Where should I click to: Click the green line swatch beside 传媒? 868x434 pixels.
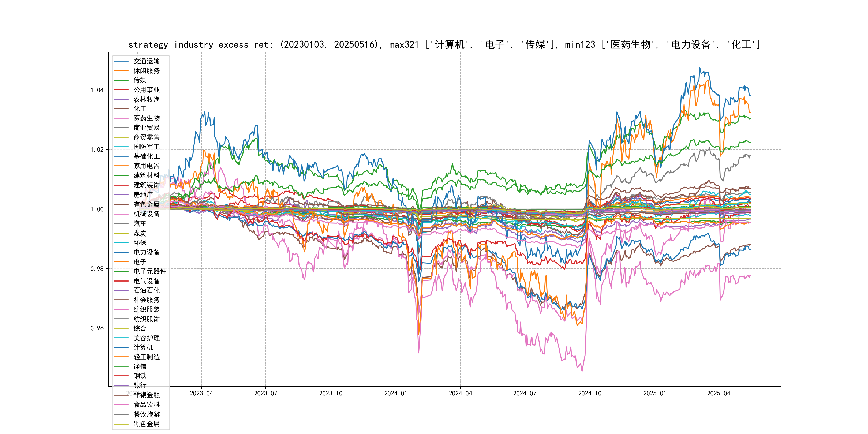(x=121, y=80)
